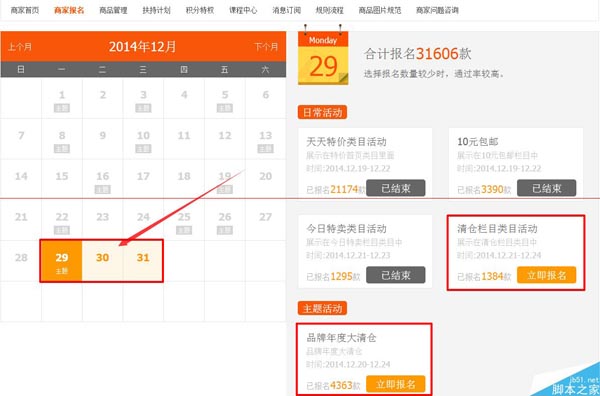Click the 已报名3390款 count
600x396 pixels.
coord(484,189)
